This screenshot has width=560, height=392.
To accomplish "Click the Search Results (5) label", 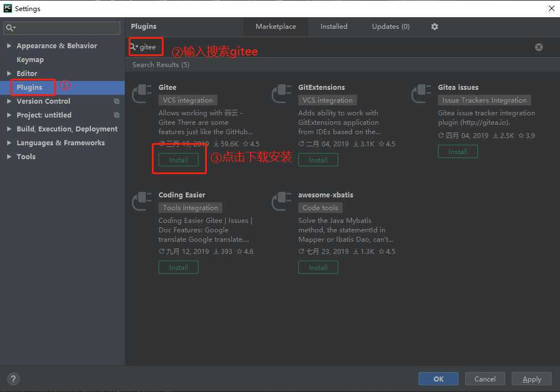I will 161,65.
